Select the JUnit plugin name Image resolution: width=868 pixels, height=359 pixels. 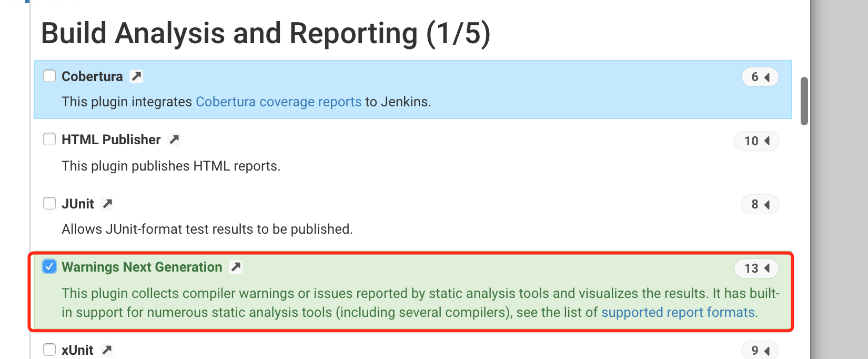78,204
